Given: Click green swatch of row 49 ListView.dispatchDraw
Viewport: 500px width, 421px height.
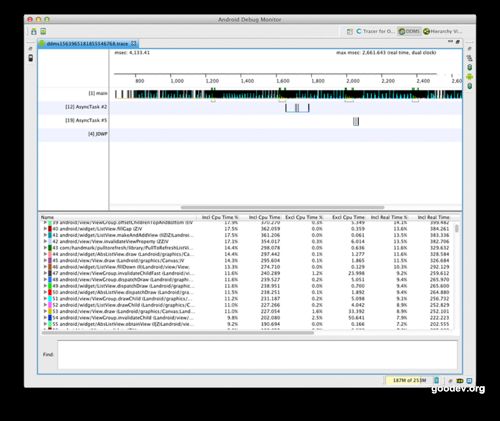Looking at the screenshot, I should (x=50, y=286).
